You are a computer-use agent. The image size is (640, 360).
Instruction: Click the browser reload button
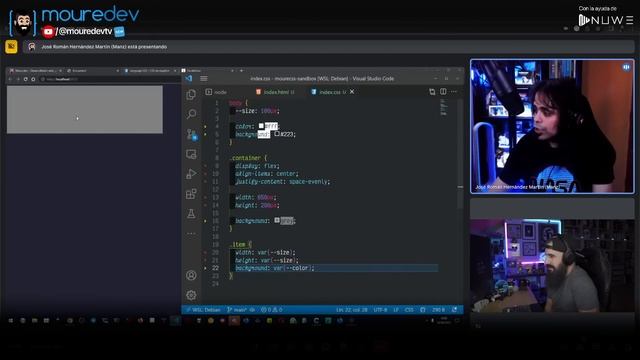(x=25, y=79)
